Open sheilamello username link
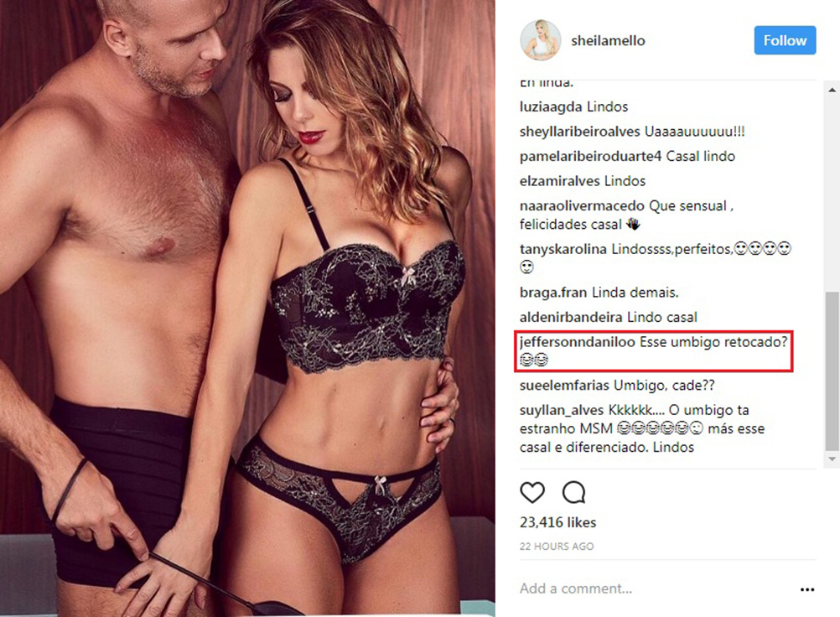The height and width of the screenshot is (617, 840). point(608,41)
